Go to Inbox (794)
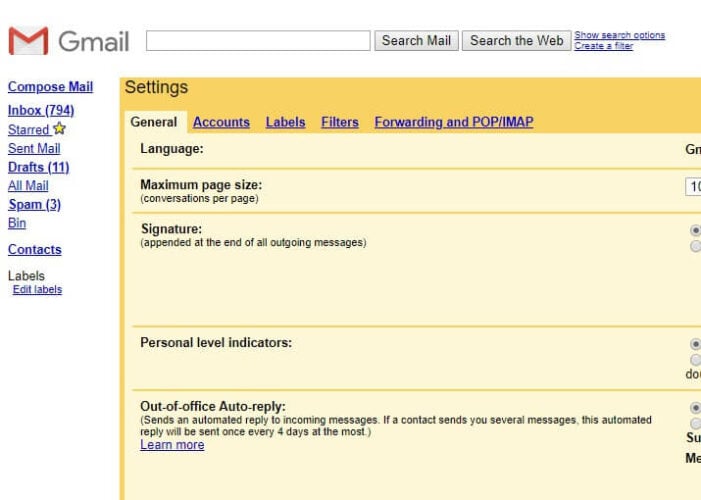The height and width of the screenshot is (500, 701). coord(41,110)
